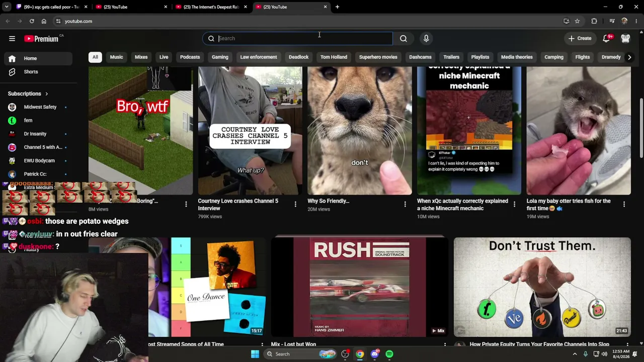Screen dimensions: 644x362
Task: Open the YouTube guide hamburger menu
Action: tap(12, 38)
